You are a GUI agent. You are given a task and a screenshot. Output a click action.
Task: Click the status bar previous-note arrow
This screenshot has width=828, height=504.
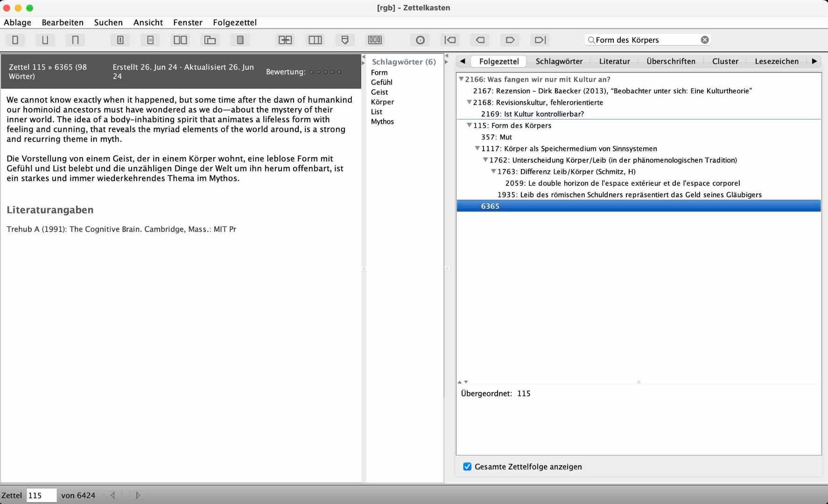tap(112, 495)
